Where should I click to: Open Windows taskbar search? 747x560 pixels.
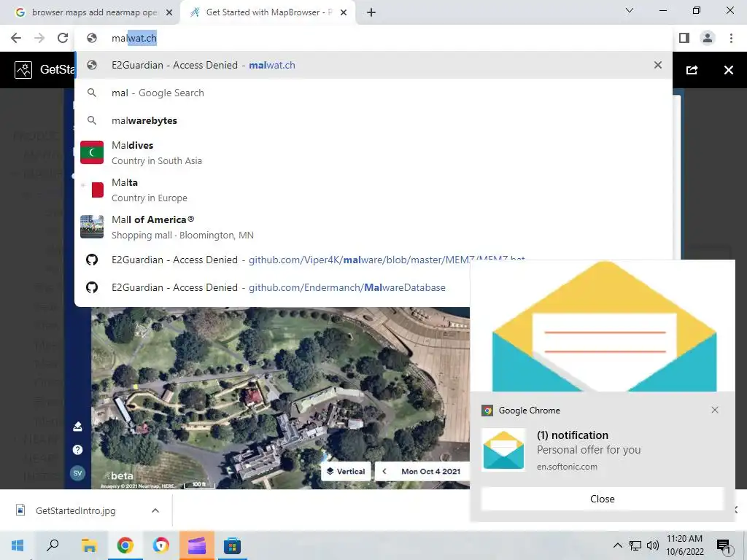pos(53,545)
